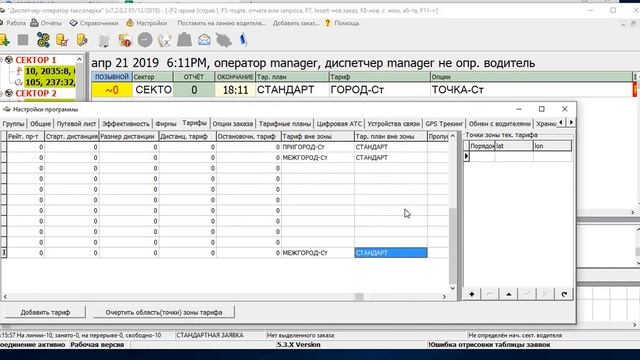This screenshot has width=640, height=360.
Task: Click 'Поставить на линию водителя...' menu item
Action: click(221, 23)
